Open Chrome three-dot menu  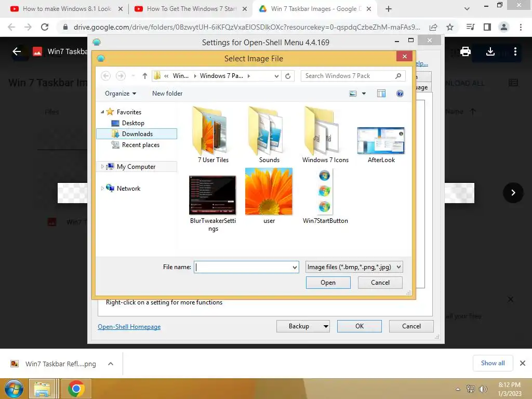pos(521,27)
